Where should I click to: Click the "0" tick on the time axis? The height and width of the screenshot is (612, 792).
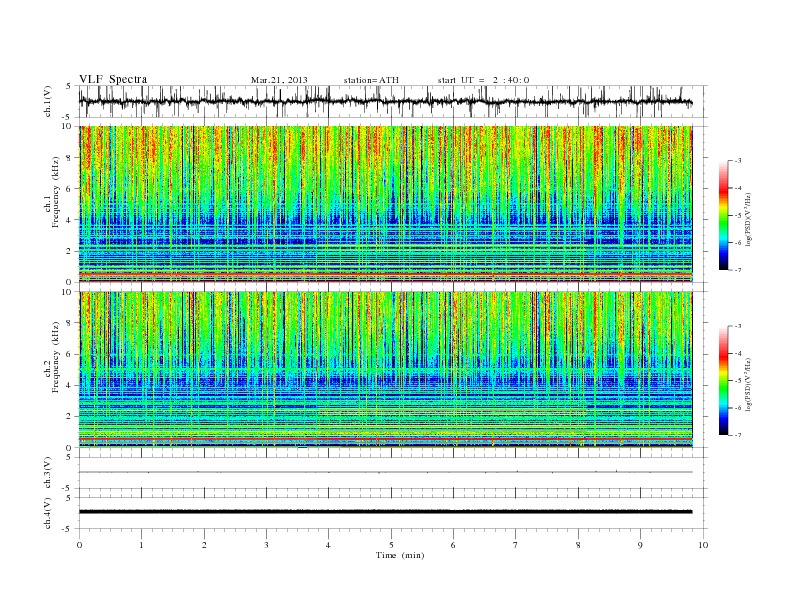79,545
